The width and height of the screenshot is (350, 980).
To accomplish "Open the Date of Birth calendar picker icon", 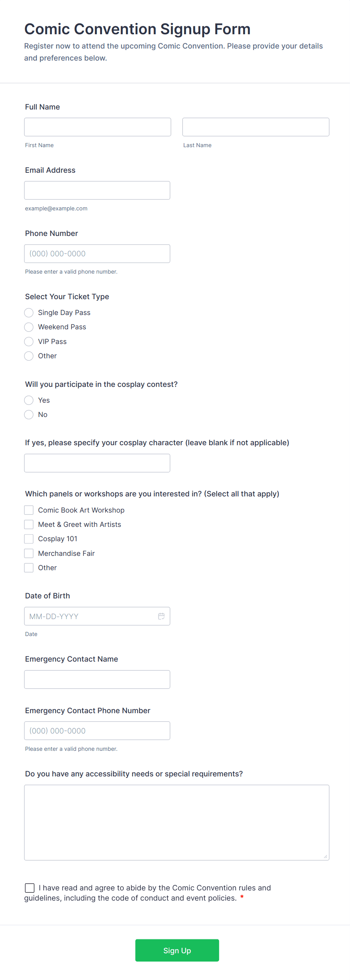I will click(161, 616).
